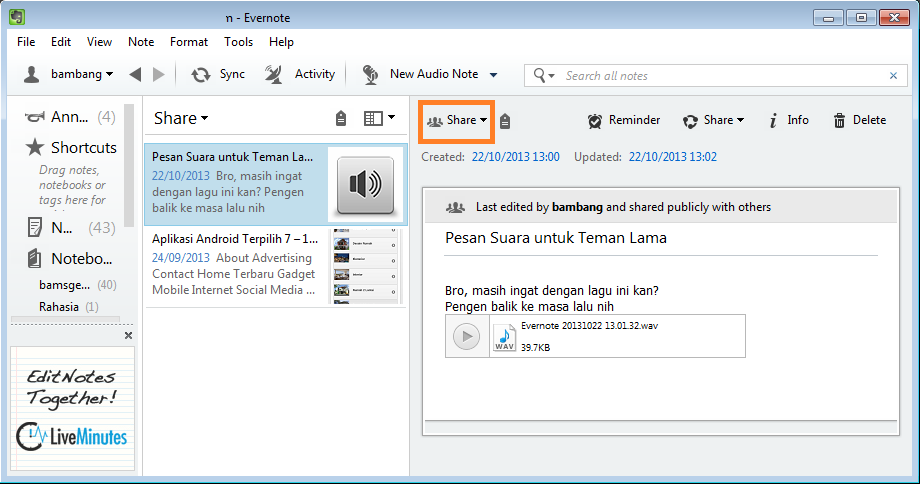
Task: Click the Sync button
Action: point(218,75)
